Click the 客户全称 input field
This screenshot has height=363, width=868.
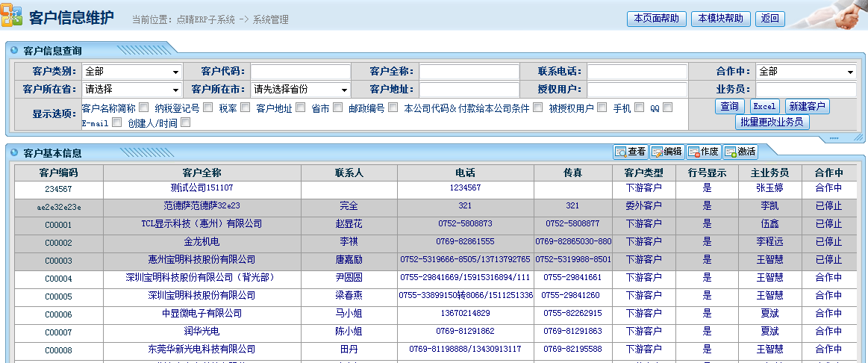(x=469, y=72)
